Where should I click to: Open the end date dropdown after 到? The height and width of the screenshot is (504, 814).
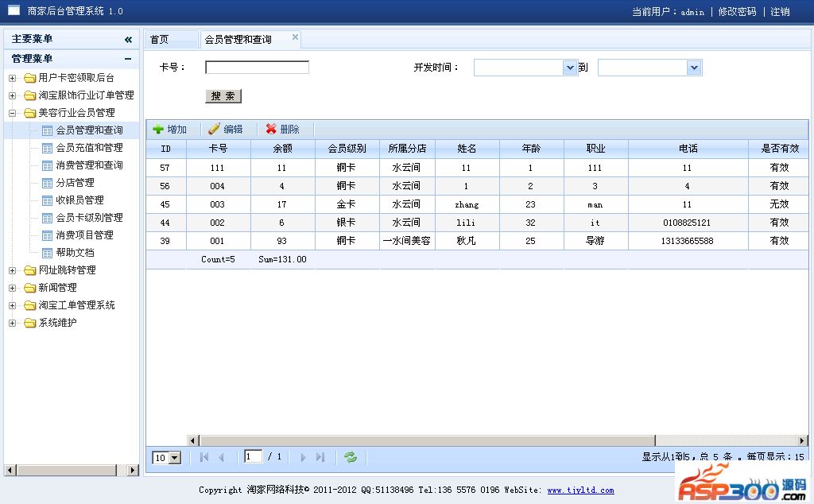694,68
